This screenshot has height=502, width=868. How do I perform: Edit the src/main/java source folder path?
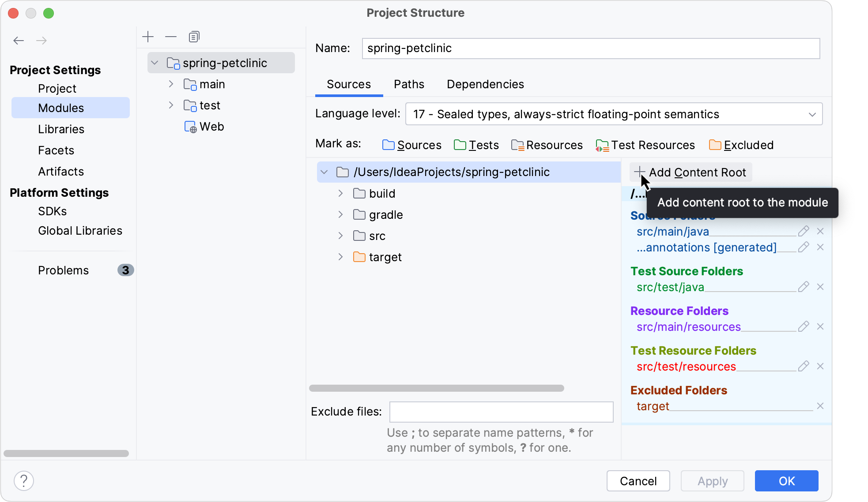804,231
